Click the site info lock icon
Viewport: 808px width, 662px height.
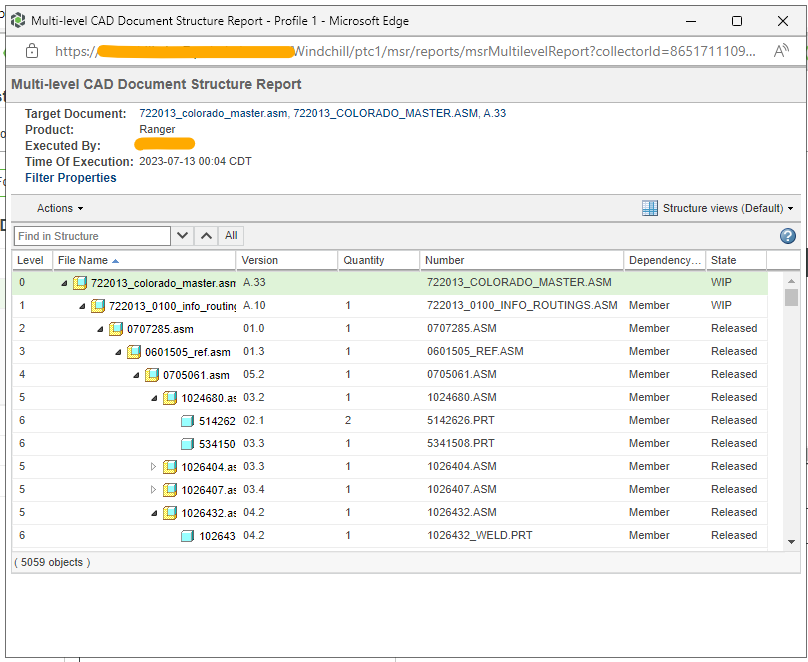click(32, 51)
